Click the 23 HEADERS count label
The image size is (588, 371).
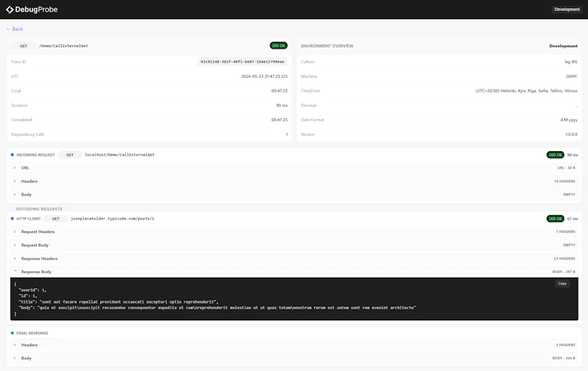click(564, 259)
